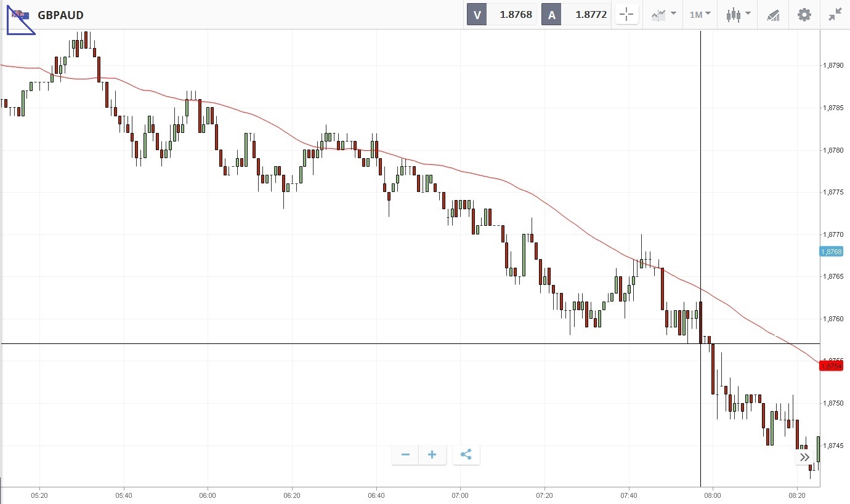Click the blue 1,8768 current price label
This screenshot has height=504, width=850.
[831, 251]
